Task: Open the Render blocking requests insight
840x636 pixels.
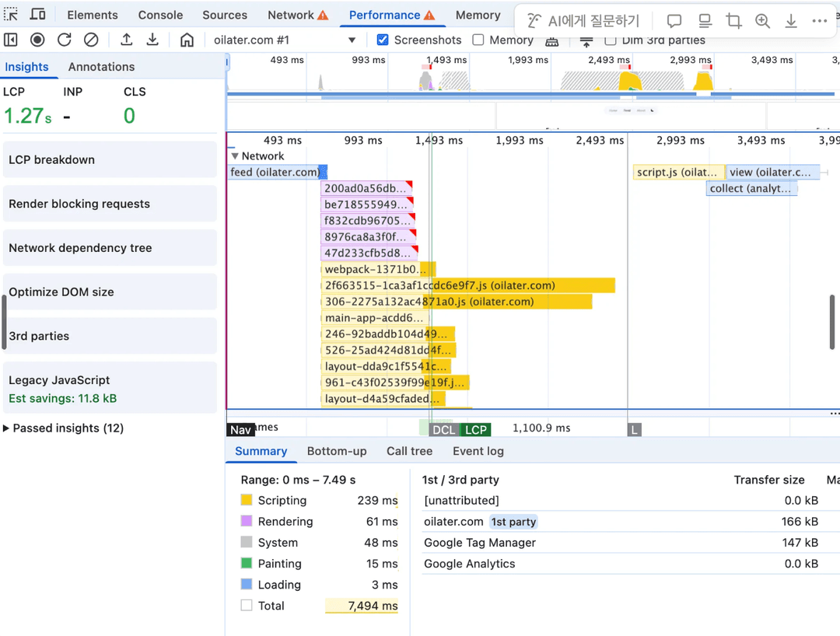Action: point(110,204)
